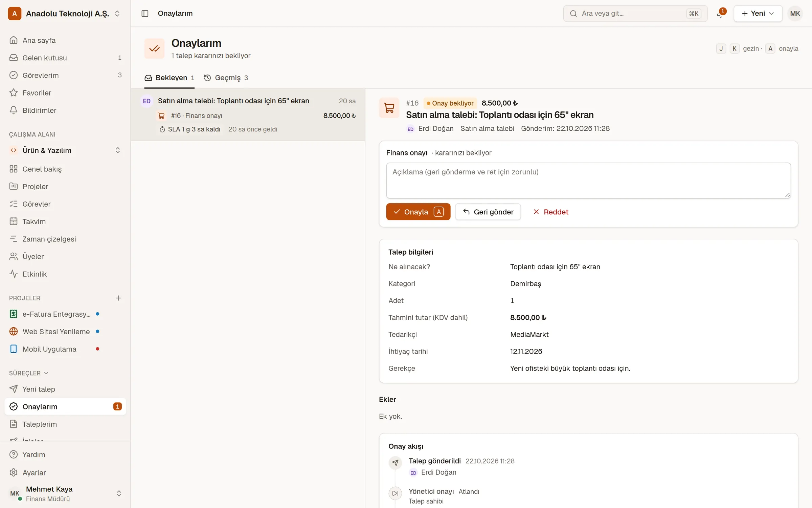This screenshot has height=508, width=812.
Task: Open Projeler in workspace menu
Action: [65, 187]
